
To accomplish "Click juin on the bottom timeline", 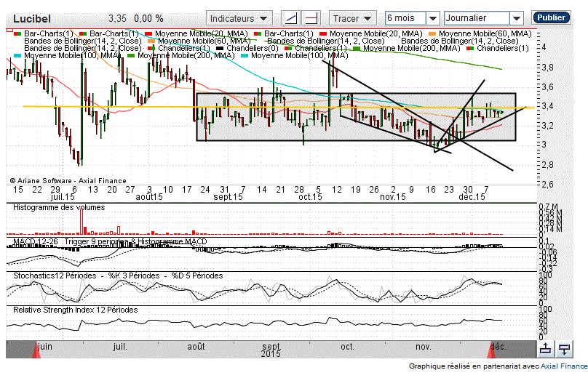I will coord(45,346).
